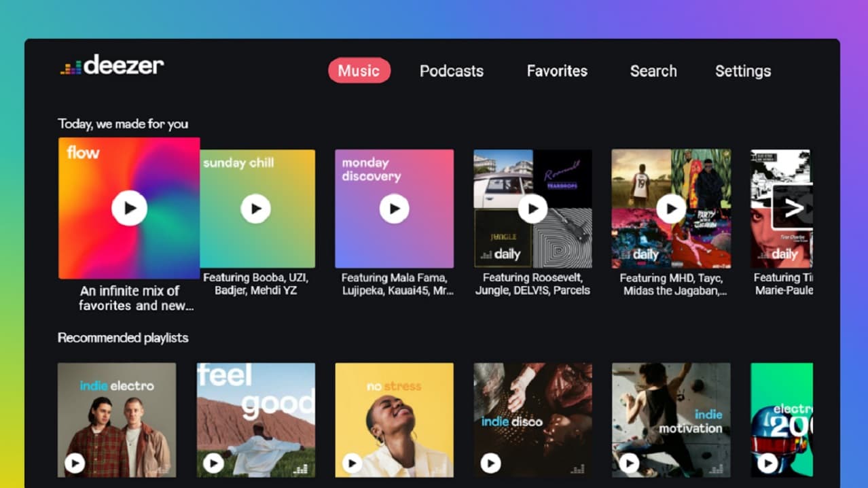Switch to the Music tab
The width and height of the screenshot is (868, 488).
tap(359, 71)
